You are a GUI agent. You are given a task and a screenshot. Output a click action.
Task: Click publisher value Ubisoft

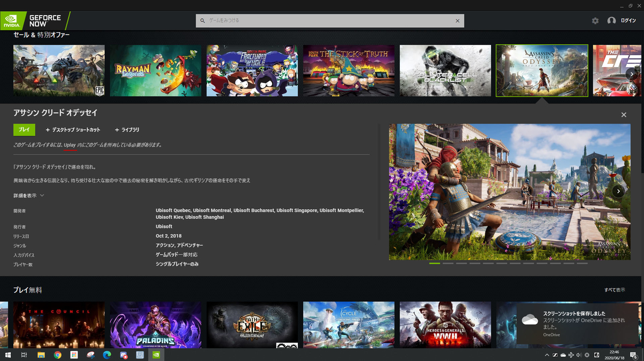click(x=164, y=226)
